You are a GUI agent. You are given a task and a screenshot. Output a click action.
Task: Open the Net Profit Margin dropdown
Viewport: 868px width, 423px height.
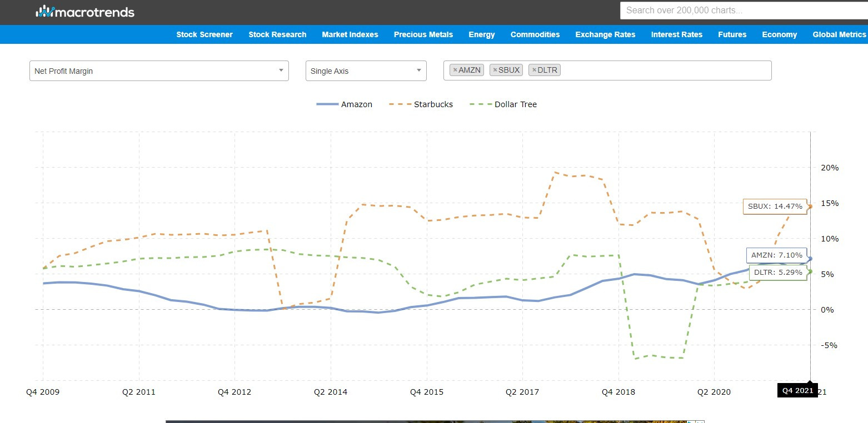point(159,70)
